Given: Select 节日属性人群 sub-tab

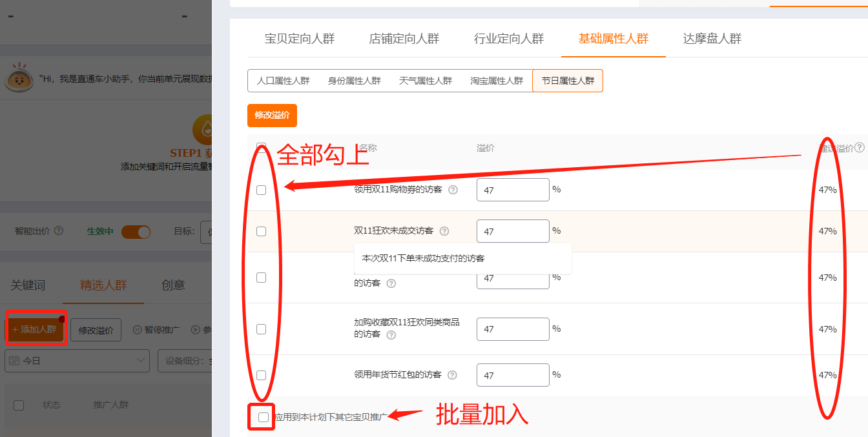Looking at the screenshot, I should (x=568, y=81).
